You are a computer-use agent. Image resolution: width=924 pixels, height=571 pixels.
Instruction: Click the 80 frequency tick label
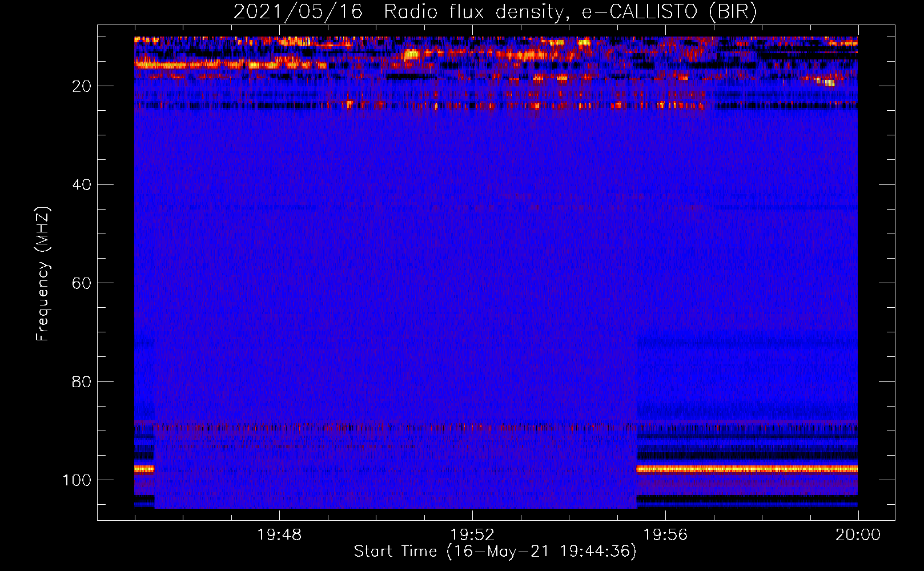[x=82, y=382]
